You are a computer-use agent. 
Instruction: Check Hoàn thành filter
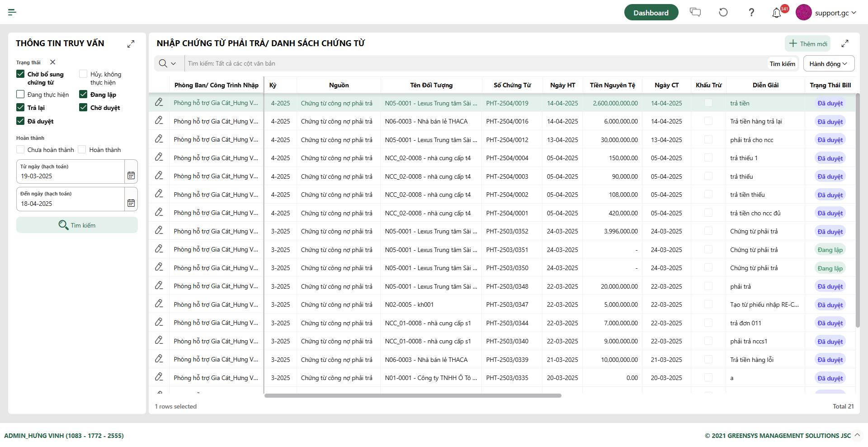point(82,149)
